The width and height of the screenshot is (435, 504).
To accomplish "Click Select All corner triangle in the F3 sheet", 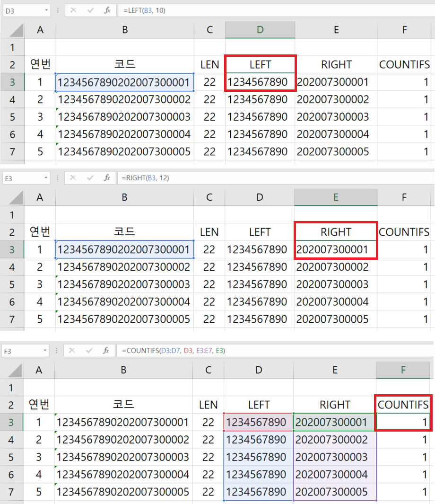I will pos(15,370).
